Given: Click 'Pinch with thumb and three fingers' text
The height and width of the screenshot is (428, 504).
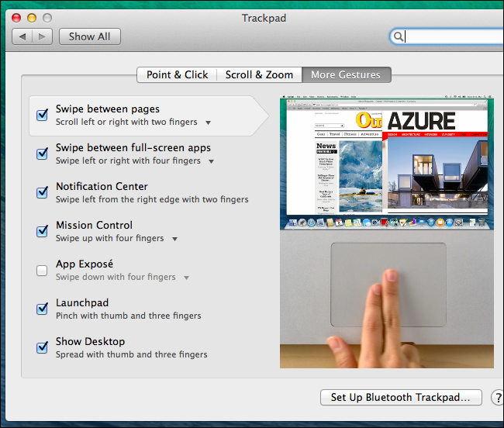Looking at the screenshot, I should click(129, 316).
